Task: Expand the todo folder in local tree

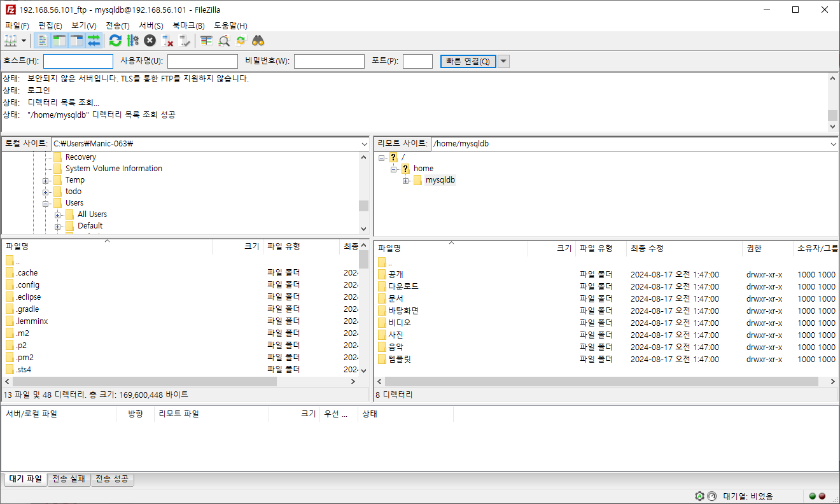Action: click(x=46, y=192)
